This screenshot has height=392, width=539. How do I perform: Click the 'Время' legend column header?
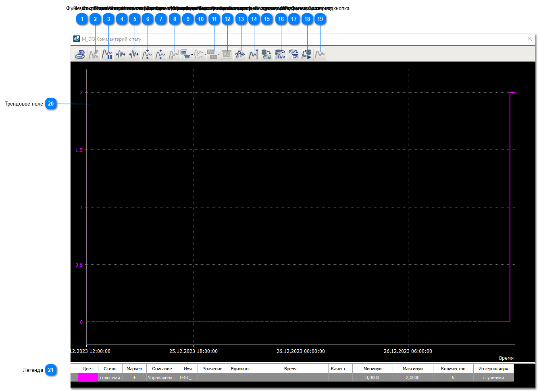point(290,369)
